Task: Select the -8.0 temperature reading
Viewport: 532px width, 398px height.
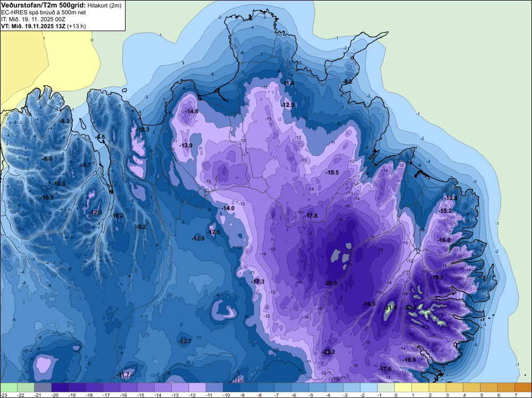Action: tap(47, 159)
